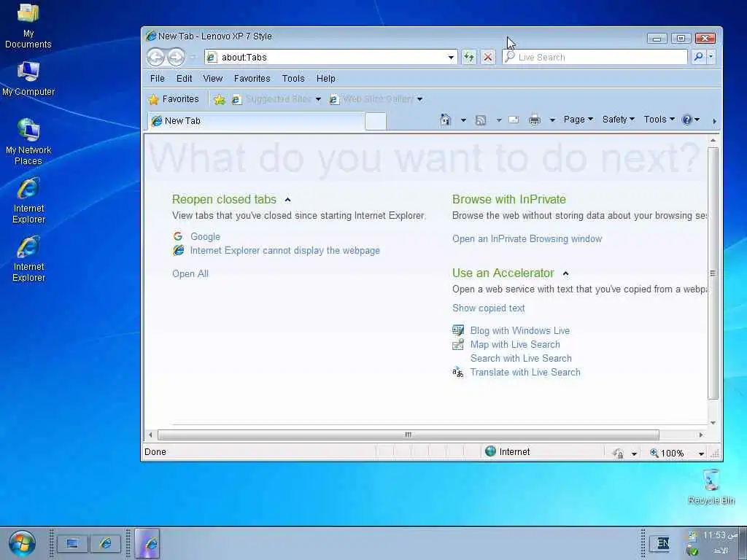Screen dimensions: 747x560
Task: Open the Help menu
Action: click(x=326, y=78)
